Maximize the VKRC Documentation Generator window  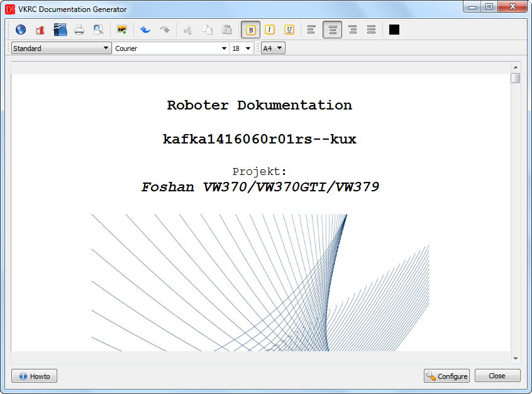click(x=489, y=7)
